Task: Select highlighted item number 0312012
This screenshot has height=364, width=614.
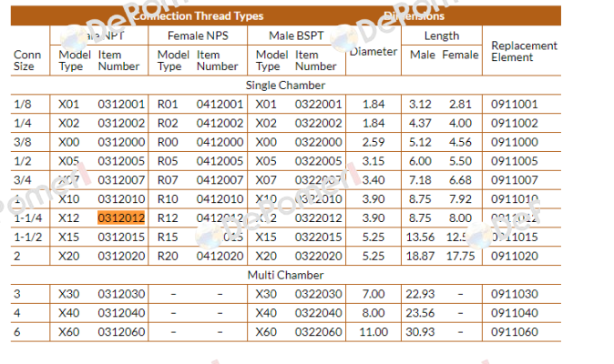Action: 121,217
